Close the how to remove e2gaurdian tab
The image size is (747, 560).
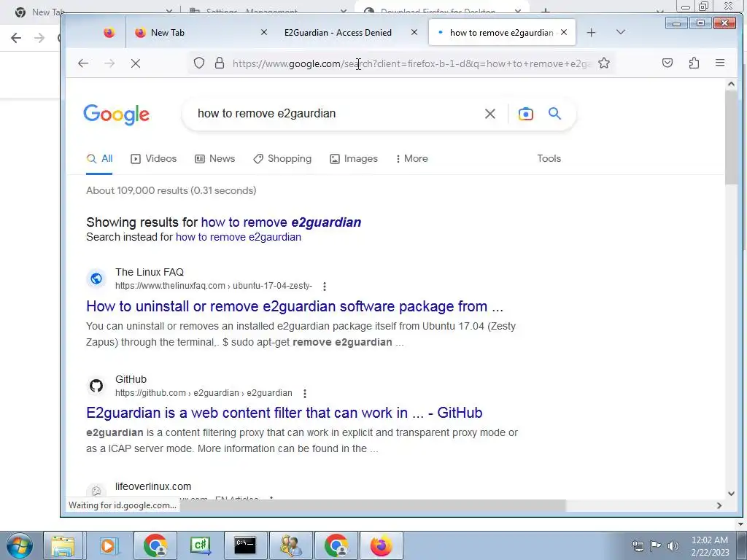click(564, 32)
